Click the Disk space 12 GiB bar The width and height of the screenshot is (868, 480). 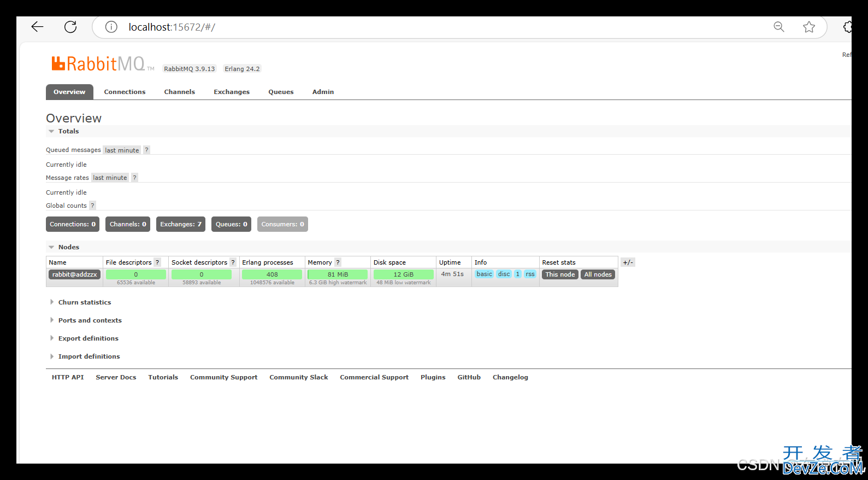coord(403,274)
